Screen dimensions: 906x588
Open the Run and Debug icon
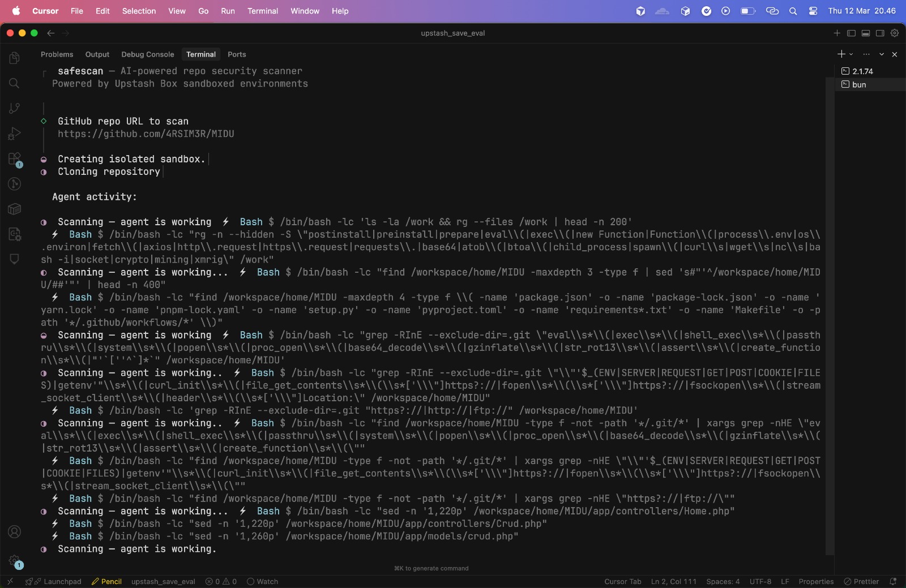(14, 134)
